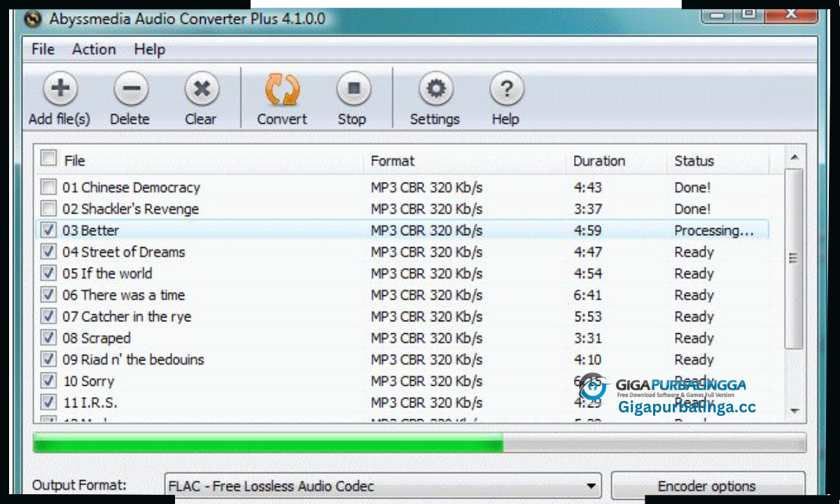Viewport: 840px width, 504px height.
Task: Click the Encoder options button
Action: [707, 486]
